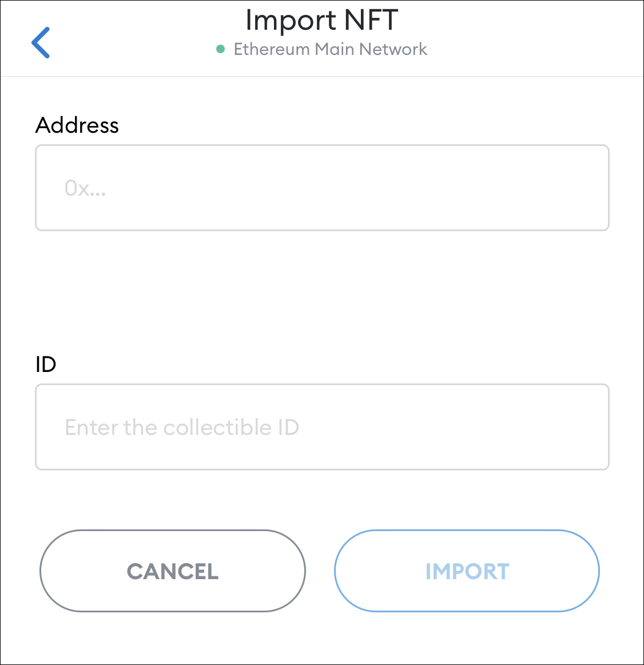The image size is (644, 665).
Task: Select the Address field label
Action: pyautogui.click(x=77, y=125)
